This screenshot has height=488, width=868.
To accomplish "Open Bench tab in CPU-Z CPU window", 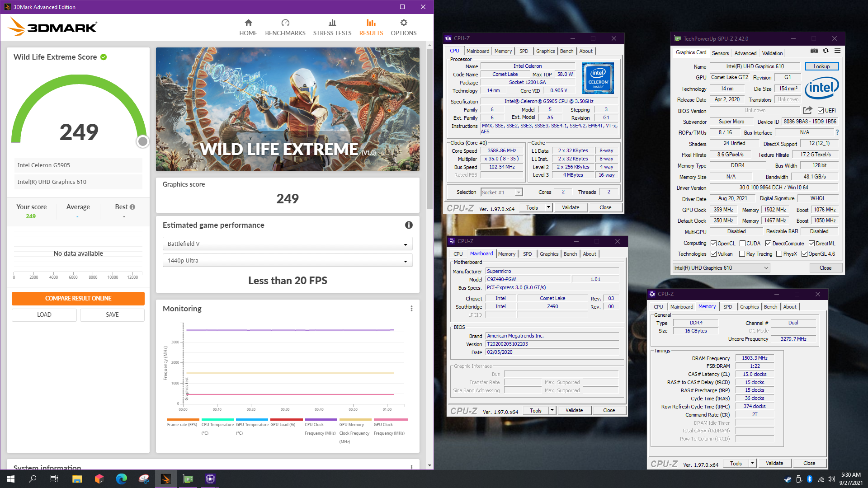I will (x=566, y=51).
